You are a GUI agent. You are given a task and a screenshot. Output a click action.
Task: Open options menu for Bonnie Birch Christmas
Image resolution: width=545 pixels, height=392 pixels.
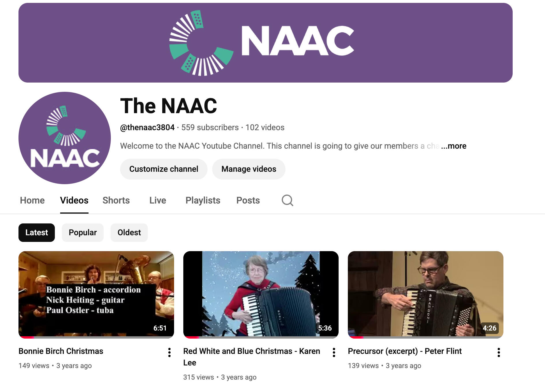pyautogui.click(x=169, y=352)
